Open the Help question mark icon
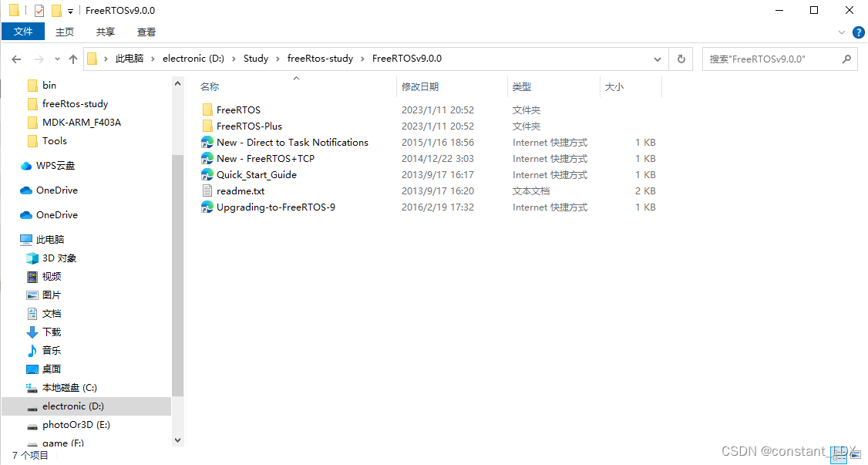This screenshot has width=868, height=465. click(x=858, y=32)
